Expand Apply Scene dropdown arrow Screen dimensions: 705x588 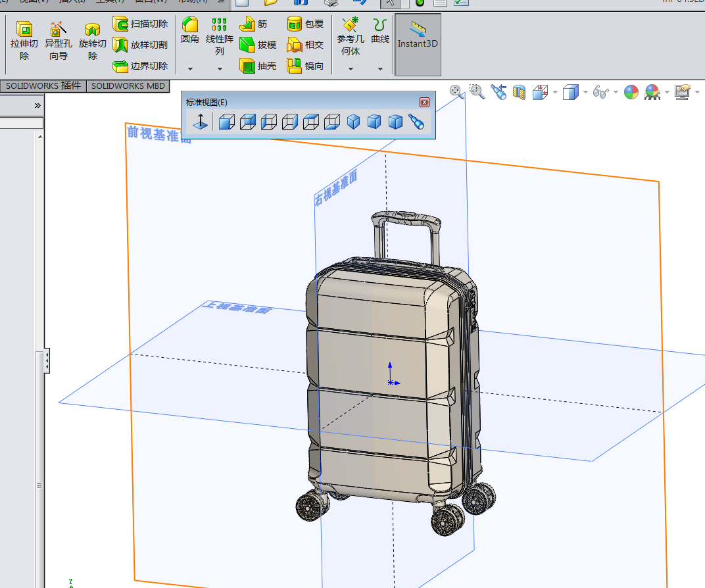coord(668,92)
